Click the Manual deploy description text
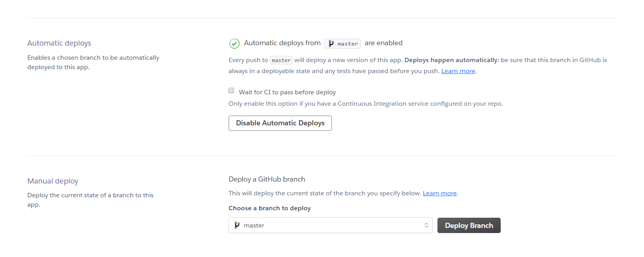The image size is (644, 257). pos(90,200)
